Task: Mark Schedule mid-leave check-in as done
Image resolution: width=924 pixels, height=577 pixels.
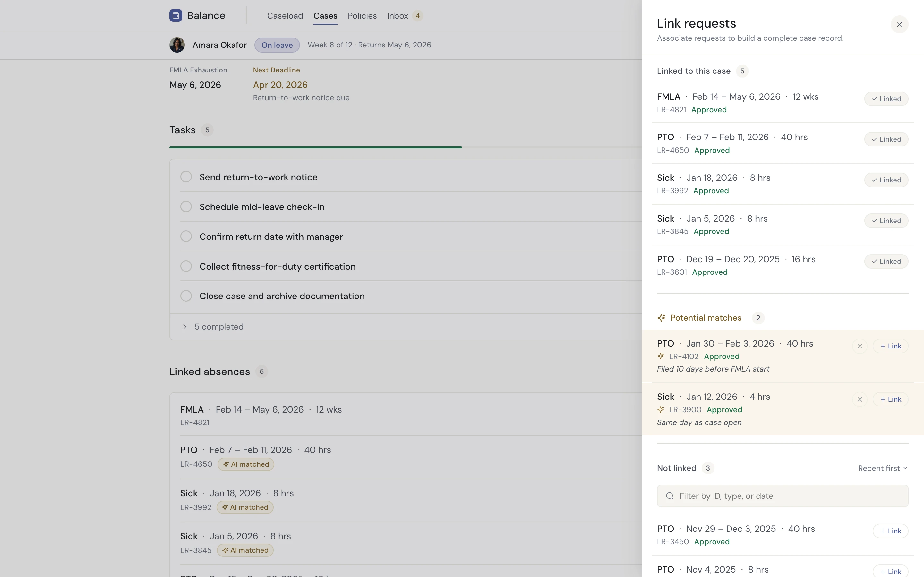Action: click(x=186, y=206)
